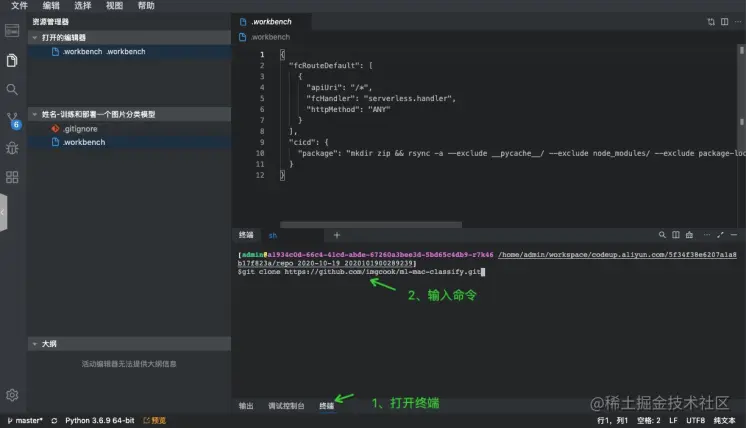Click the .workbench breadcrumb path
The height and width of the screenshot is (428, 746).
[x=270, y=37]
